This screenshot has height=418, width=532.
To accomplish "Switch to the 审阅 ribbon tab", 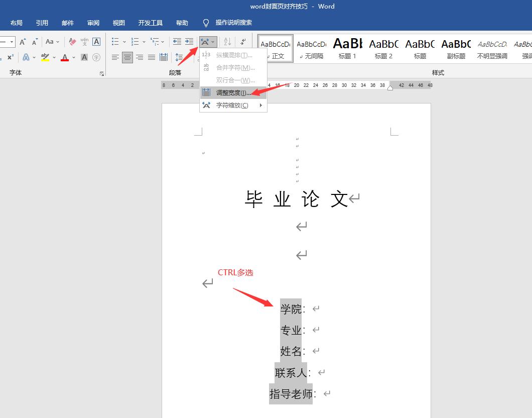I will 93,23.
